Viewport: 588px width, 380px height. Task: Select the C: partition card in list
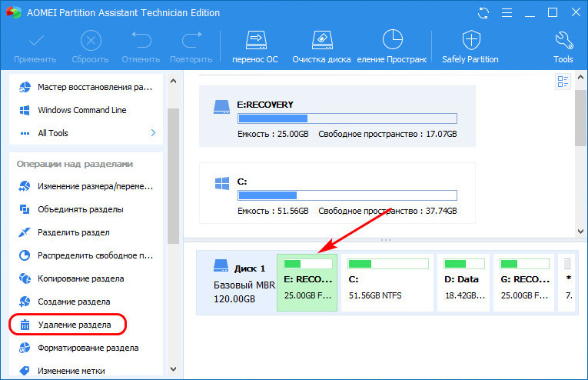337,193
